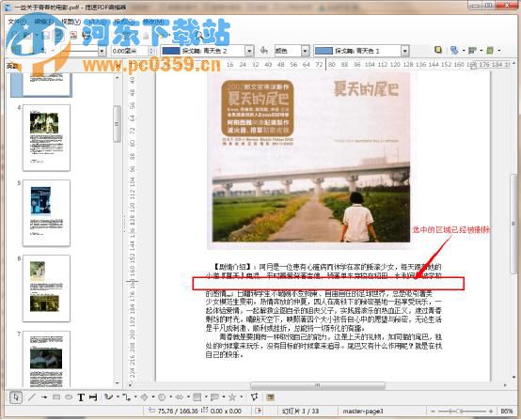Click the red PDF export toolbar icon

(x=74, y=35)
